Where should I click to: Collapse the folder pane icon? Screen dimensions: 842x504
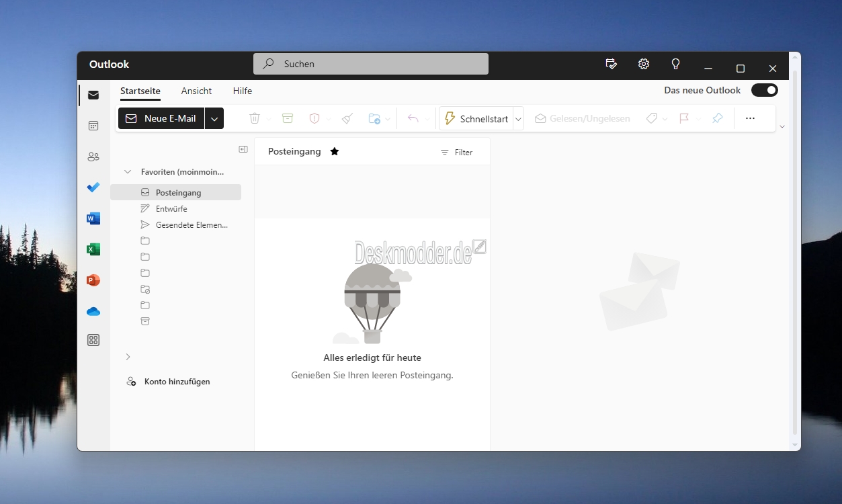coord(243,149)
